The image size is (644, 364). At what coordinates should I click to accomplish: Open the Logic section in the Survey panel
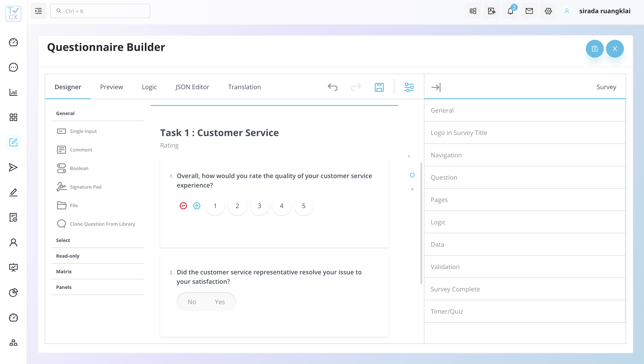(x=438, y=222)
